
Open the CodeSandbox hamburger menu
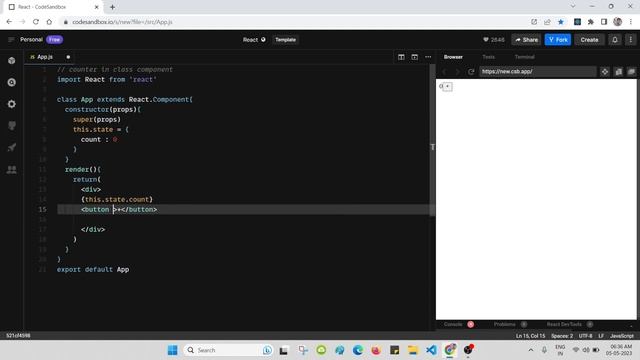tap(11, 40)
